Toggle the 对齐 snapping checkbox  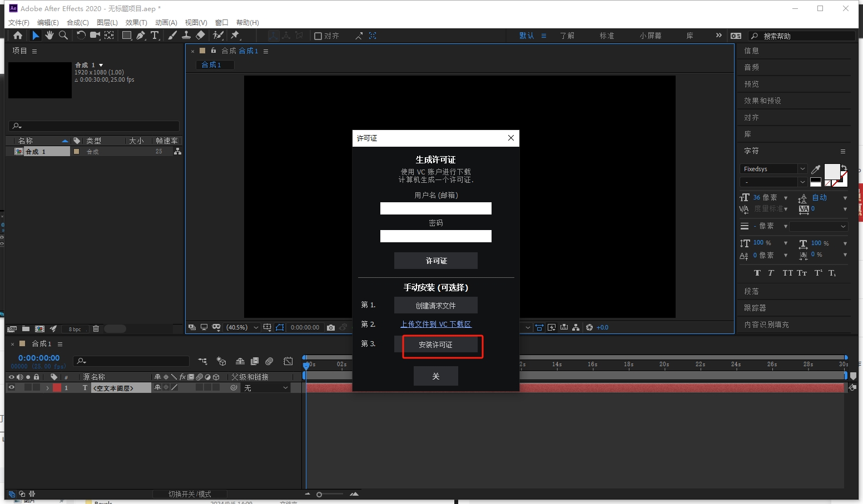[x=318, y=36]
